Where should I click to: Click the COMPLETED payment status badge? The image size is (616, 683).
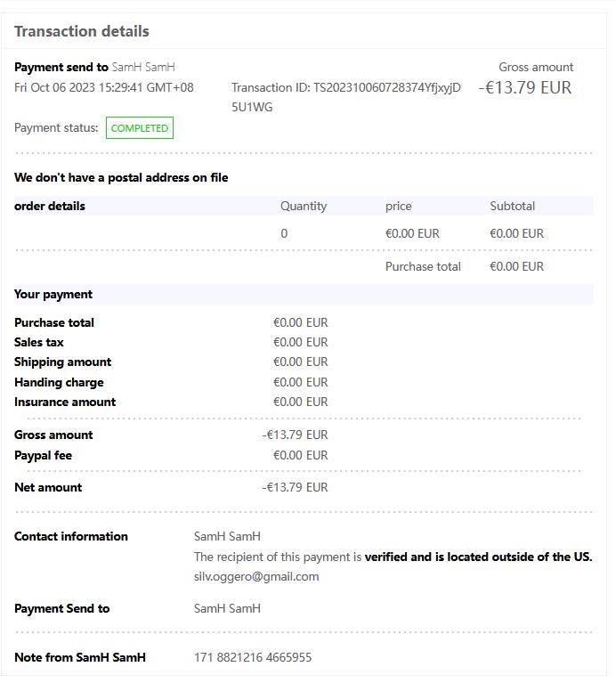tap(140, 128)
